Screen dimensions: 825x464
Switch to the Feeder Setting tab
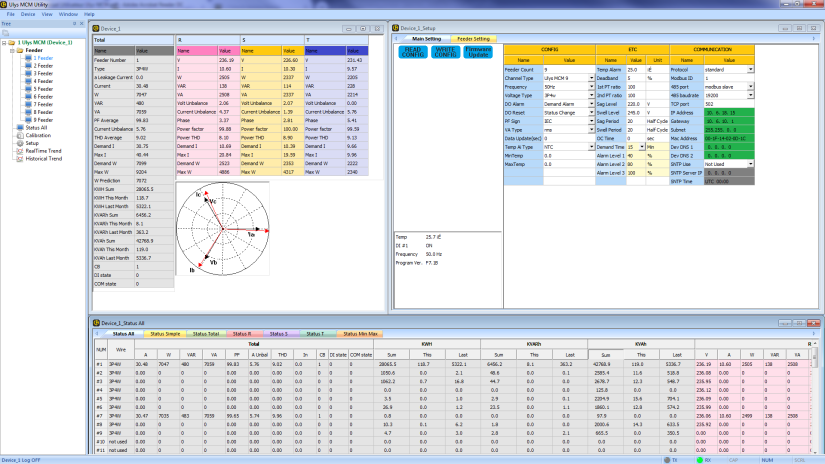click(474, 39)
